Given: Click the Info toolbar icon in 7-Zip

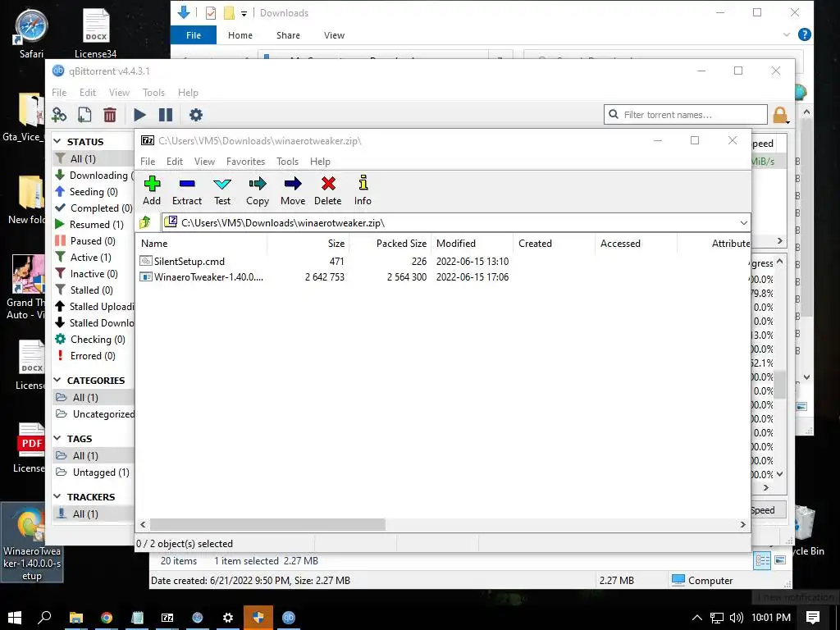Looking at the screenshot, I should (363, 183).
